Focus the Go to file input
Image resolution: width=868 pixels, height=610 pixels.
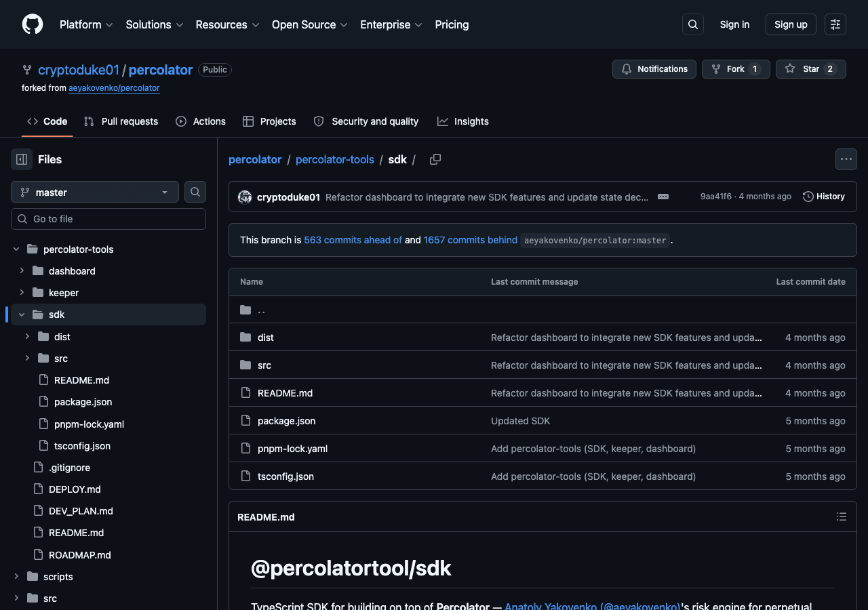[108, 219]
